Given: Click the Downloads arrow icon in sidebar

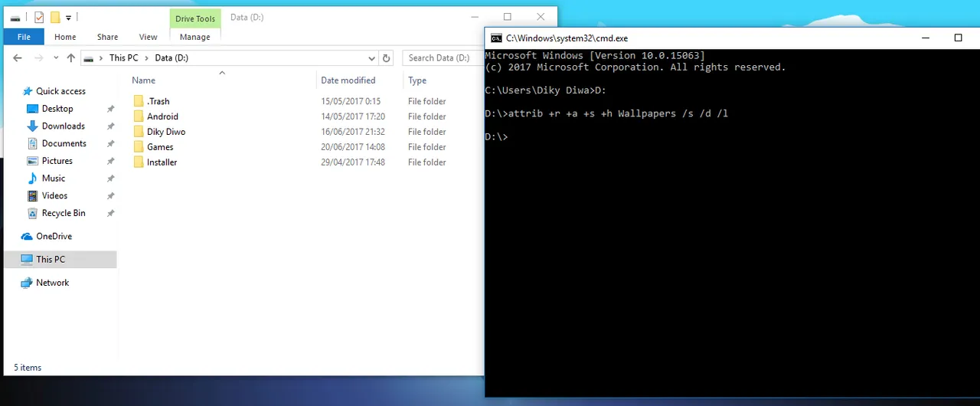Looking at the screenshot, I should click(32, 126).
